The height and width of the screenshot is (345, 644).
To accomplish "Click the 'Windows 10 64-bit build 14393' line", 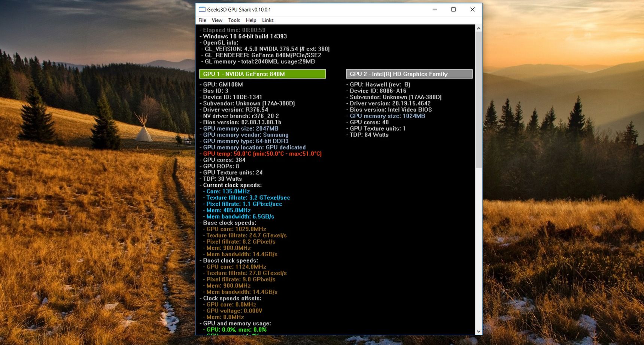I will 243,36.
